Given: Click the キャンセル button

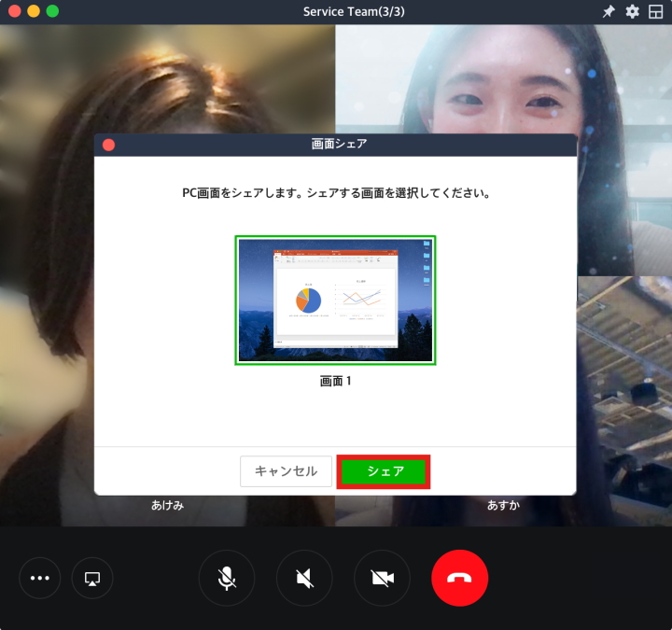Looking at the screenshot, I should (x=287, y=471).
